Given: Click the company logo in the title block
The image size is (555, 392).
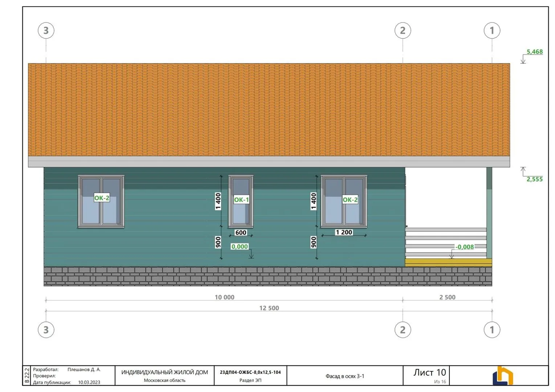Looking at the screenshot, I should coord(502,376).
